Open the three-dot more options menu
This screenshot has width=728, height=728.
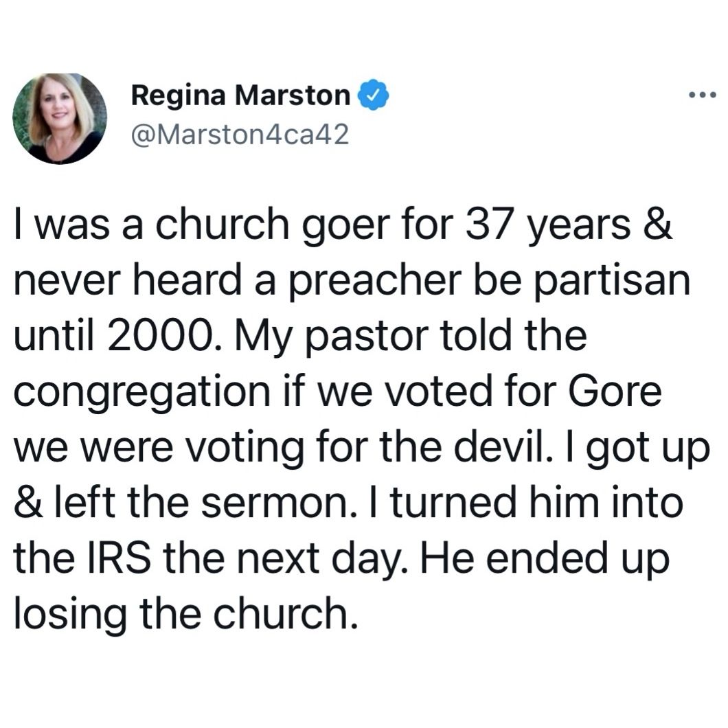pyautogui.click(x=703, y=95)
